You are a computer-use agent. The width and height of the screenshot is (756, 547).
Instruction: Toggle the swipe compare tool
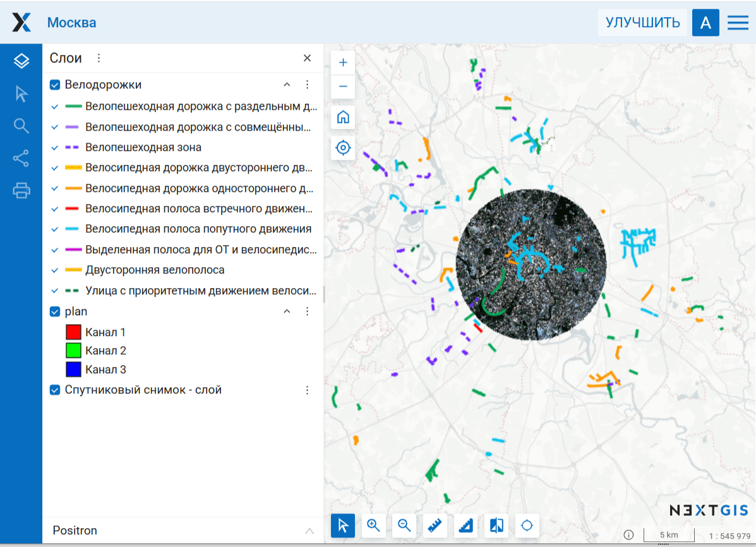pos(496,526)
